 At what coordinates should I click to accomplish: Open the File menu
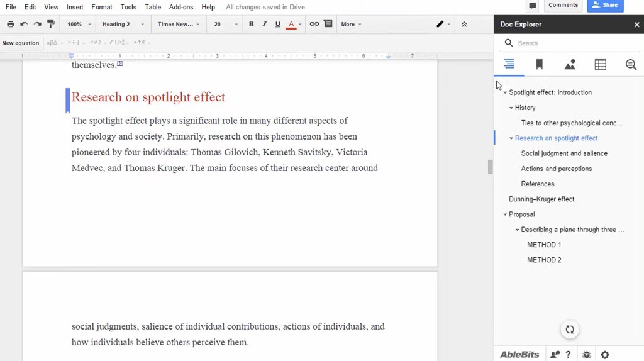[11, 7]
